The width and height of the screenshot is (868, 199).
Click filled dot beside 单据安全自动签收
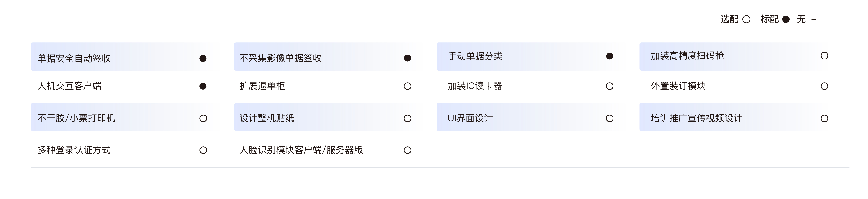coord(203,59)
